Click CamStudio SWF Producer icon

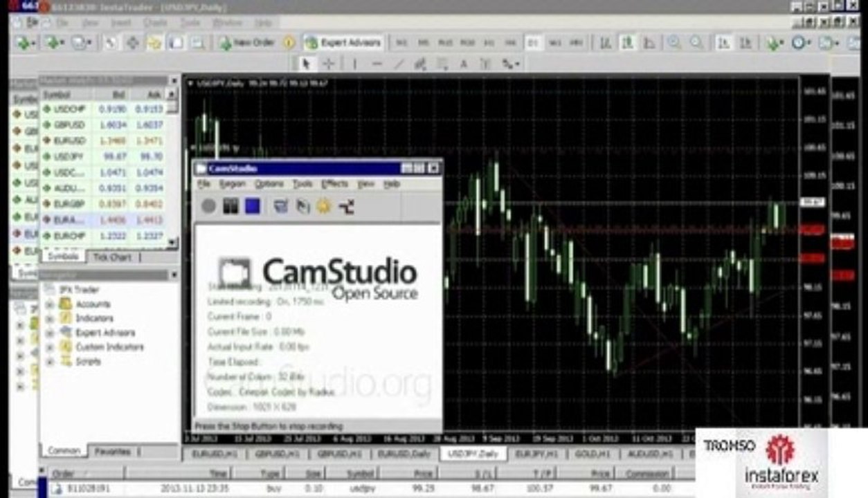[x=346, y=206]
